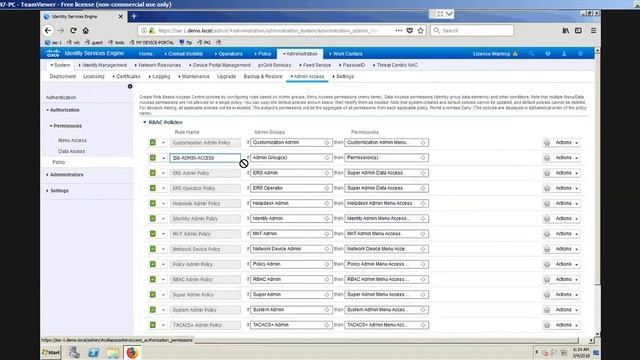Toggle Identity Admin Policy status checkbox
The image size is (640, 360).
[153, 219]
